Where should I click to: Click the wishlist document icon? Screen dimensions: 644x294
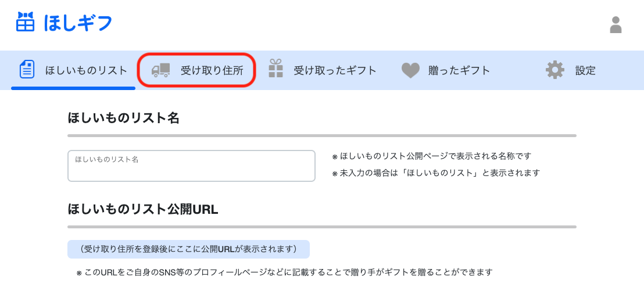click(27, 70)
